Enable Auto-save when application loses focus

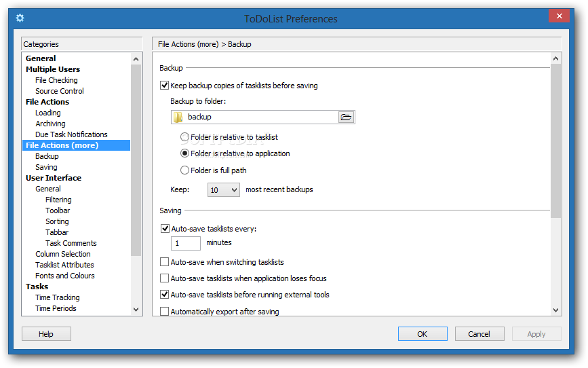(164, 278)
